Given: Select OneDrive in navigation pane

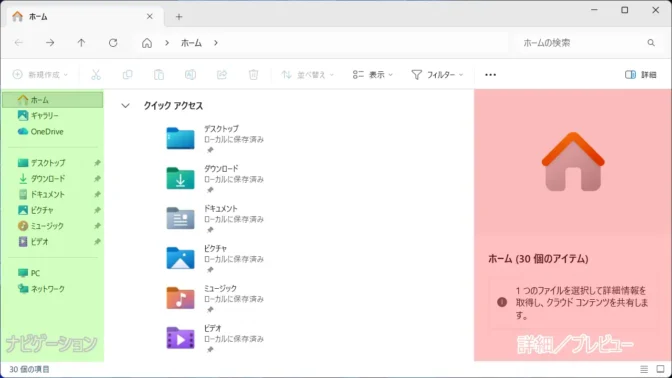Looking at the screenshot, I should tap(52, 132).
